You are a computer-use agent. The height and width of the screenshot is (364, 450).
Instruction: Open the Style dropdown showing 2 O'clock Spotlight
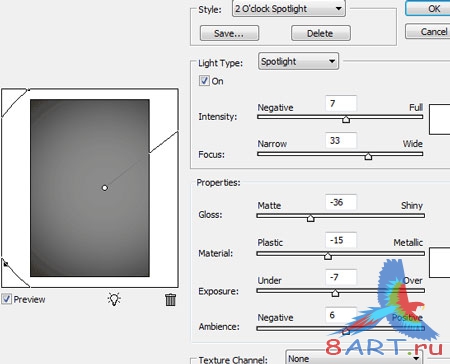pyautogui.click(x=289, y=8)
